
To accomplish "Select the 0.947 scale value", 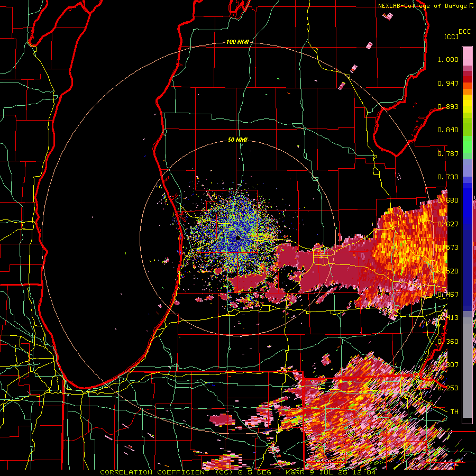I will pyautogui.click(x=448, y=83).
